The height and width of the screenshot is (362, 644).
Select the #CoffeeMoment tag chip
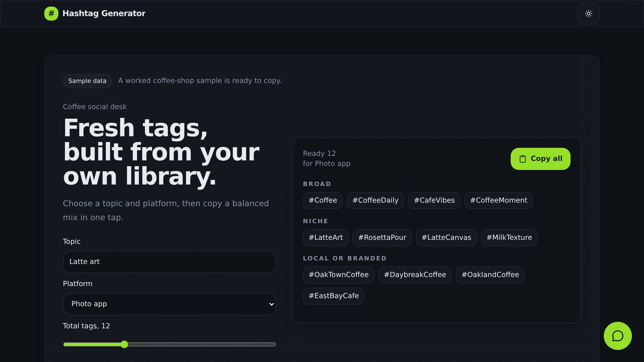point(499,200)
